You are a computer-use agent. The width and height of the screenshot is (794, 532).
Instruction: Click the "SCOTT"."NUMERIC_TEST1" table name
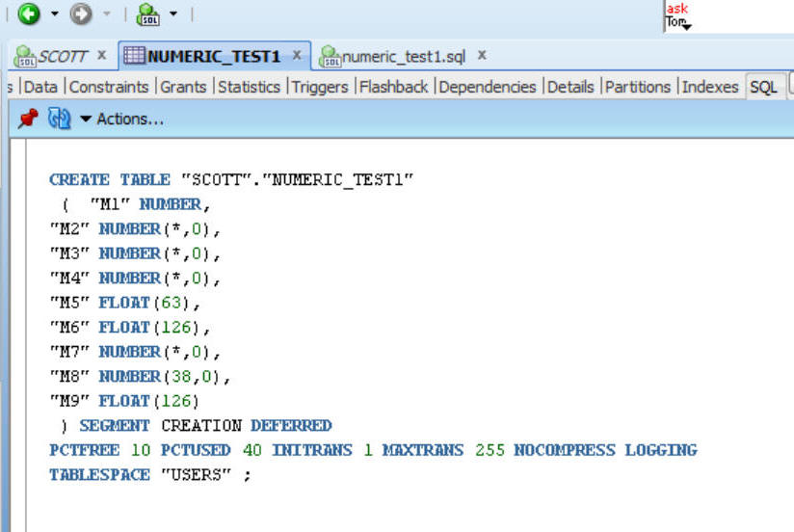[297, 179]
